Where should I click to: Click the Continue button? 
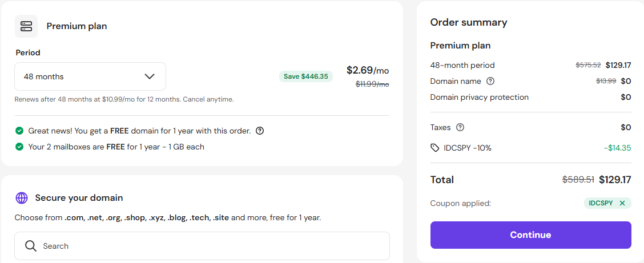(x=530, y=235)
